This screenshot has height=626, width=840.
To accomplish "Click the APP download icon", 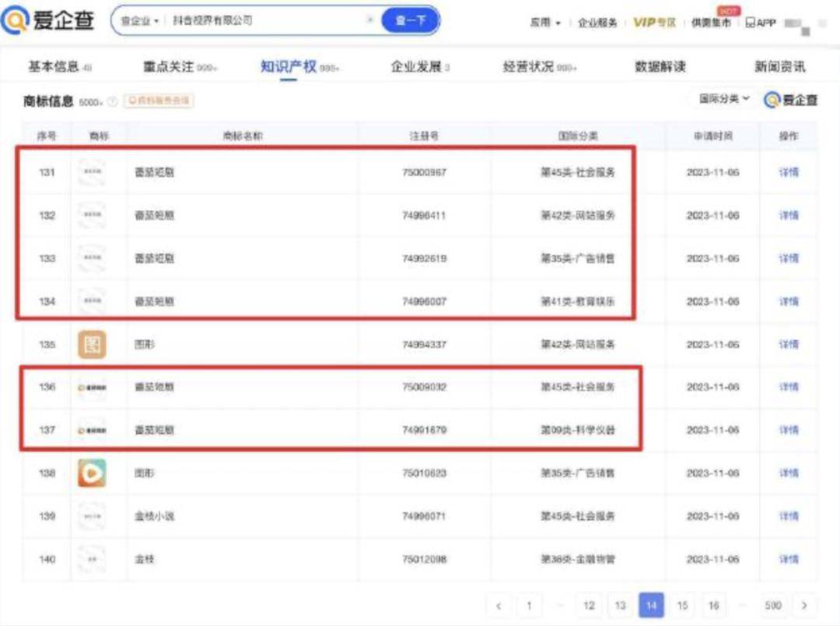I will pyautogui.click(x=761, y=23).
